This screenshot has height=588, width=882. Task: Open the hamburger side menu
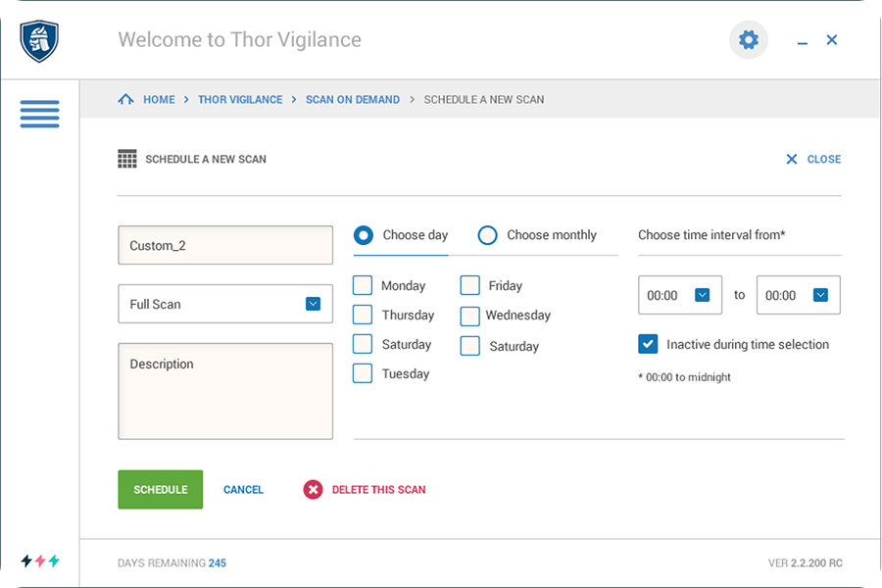[x=39, y=114]
